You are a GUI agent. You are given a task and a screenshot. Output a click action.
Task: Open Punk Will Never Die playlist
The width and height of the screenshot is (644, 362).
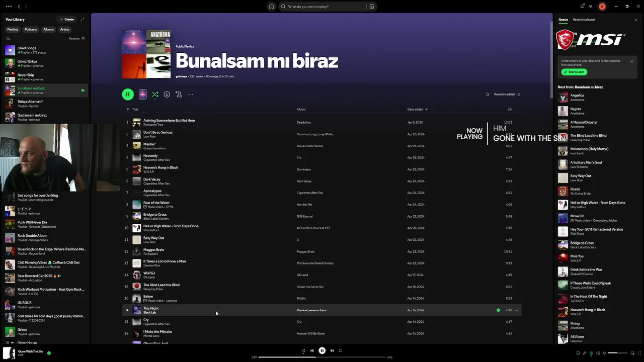tap(45, 224)
